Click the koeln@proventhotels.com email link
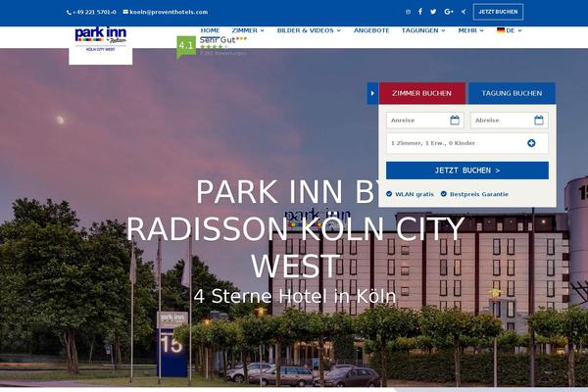This screenshot has height=392, width=588. (x=166, y=12)
